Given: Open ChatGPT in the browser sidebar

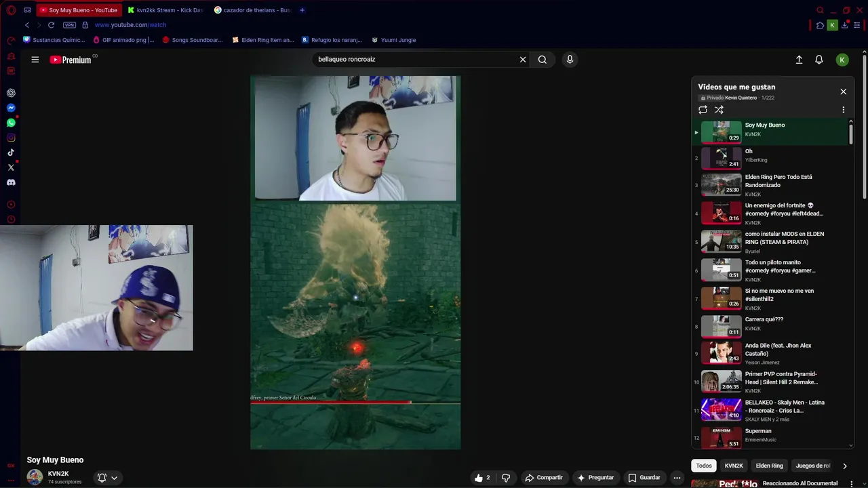Looking at the screenshot, I should coord(11,93).
